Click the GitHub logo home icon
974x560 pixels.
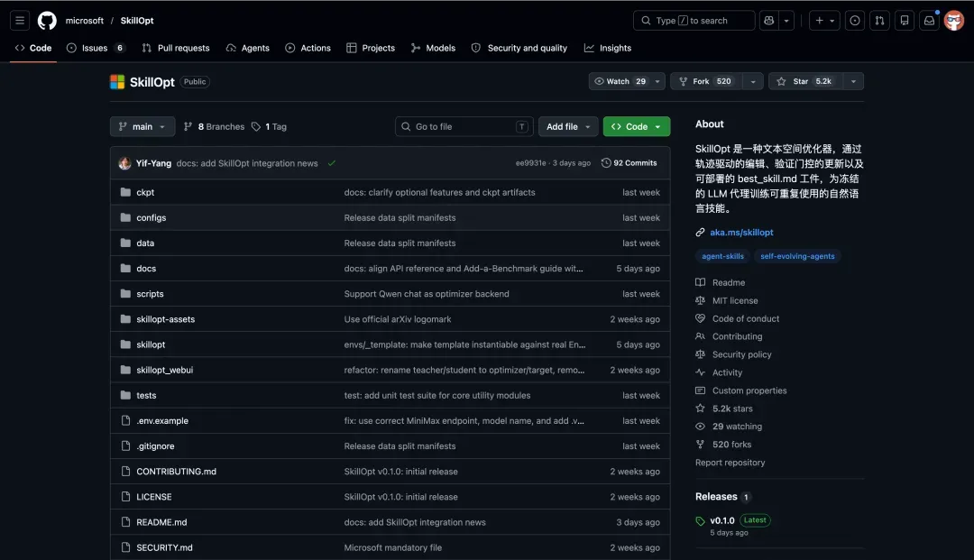point(47,21)
